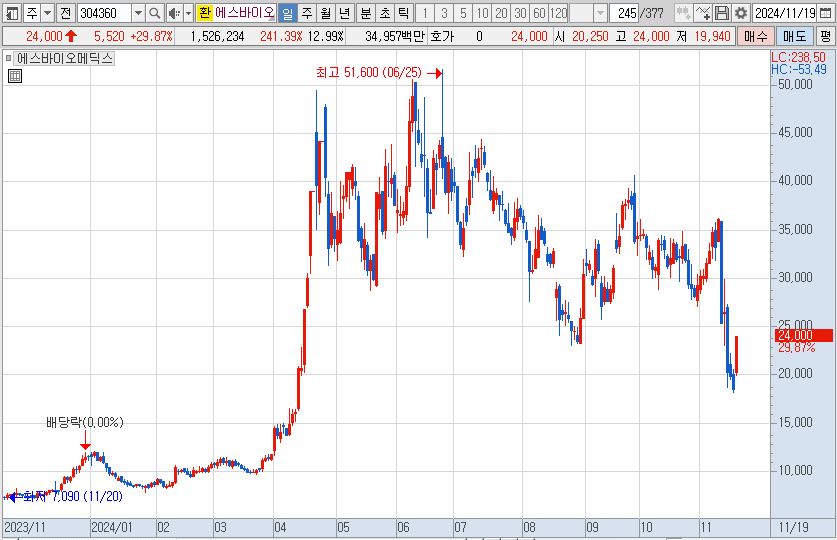
Task: Toggle the left side panel icon
Action: pyautogui.click(x=11, y=13)
